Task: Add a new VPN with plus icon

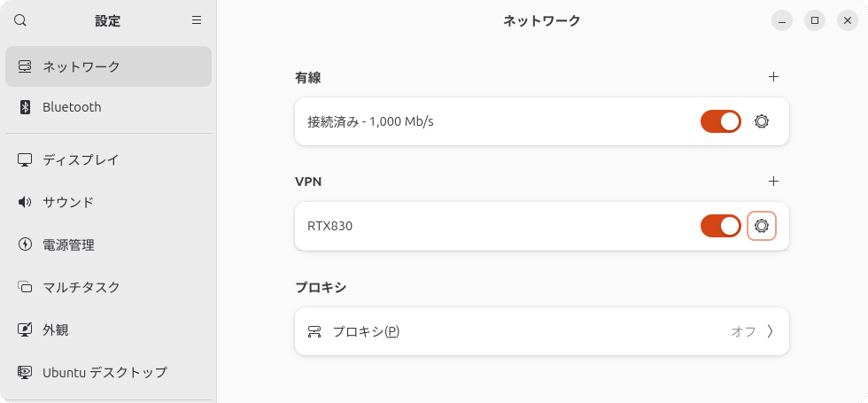Action: (x=774, y=181)
